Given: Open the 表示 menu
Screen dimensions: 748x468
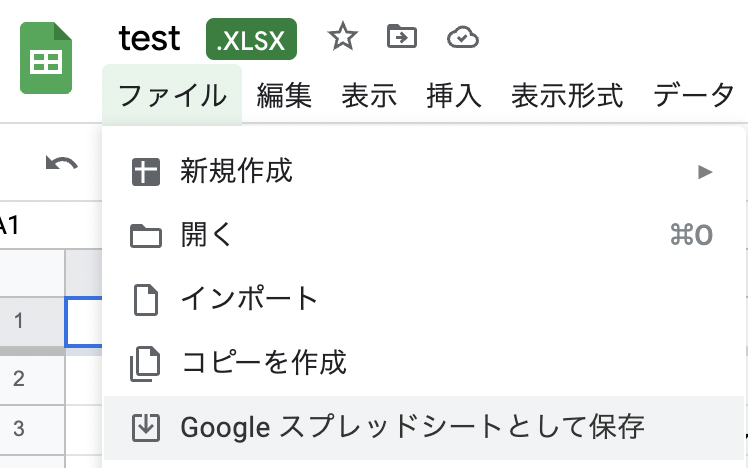Looking at the screenshot, I should pos(369,95).
